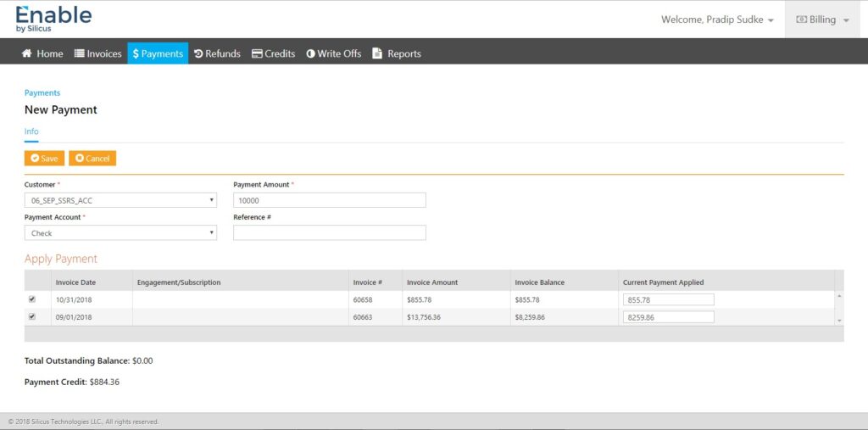Cancel the new payment
The height and width of the screenshot is (430, 868).
pyautogui.click(x=92, y=159)
